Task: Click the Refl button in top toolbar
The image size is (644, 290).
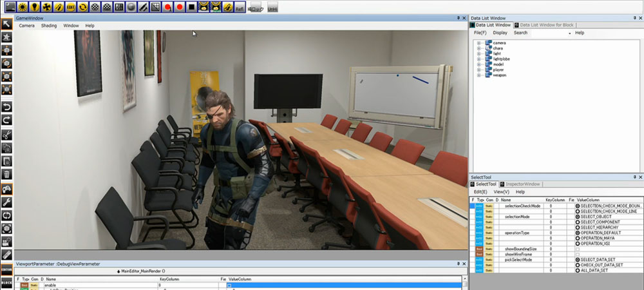Action: [x=239, y=8]
